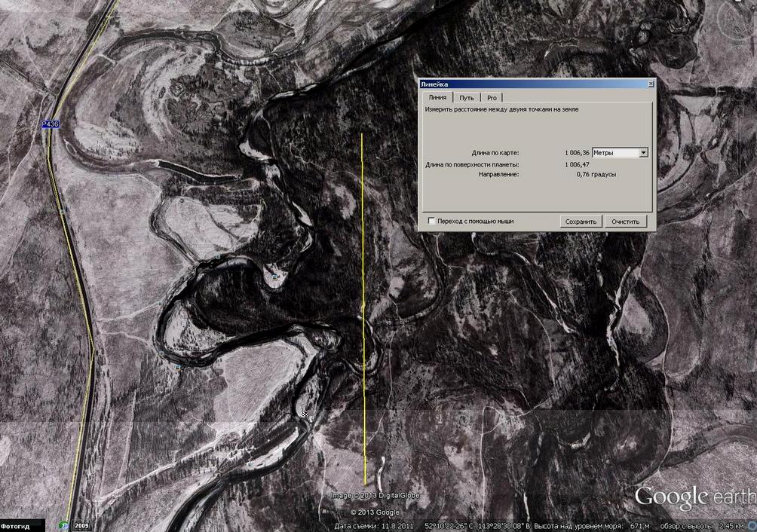Click the Google earth logo

[694, 497]
